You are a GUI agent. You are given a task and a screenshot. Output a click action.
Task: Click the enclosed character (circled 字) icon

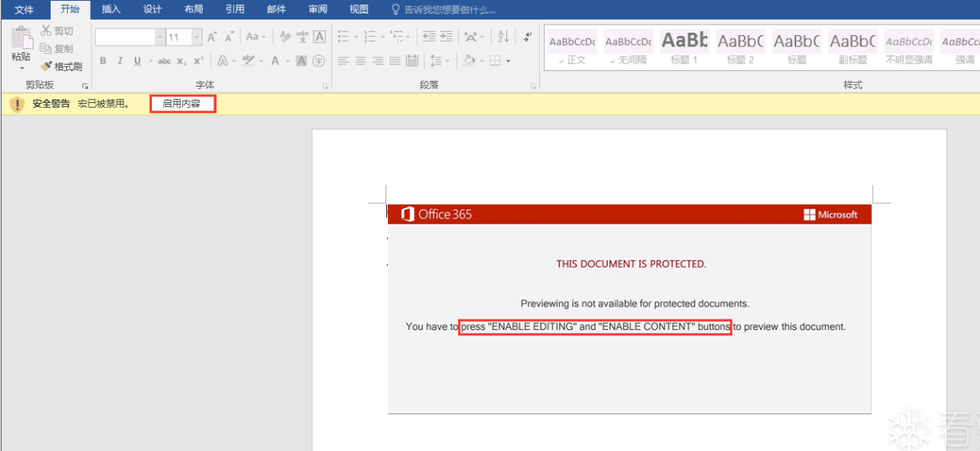click(x=318, y=60)
